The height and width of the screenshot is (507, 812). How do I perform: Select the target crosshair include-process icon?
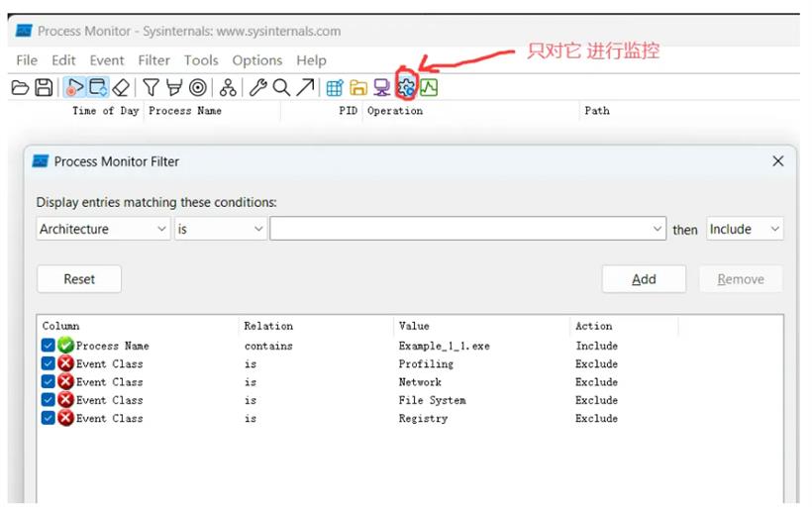click(x=198, y=87)
